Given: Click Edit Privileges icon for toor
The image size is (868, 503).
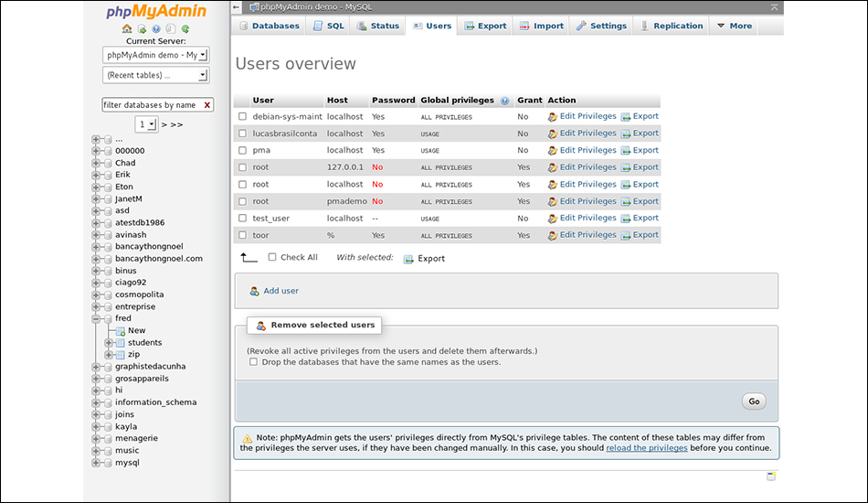Looking at the screenshot, I should (x=553, y=235).
